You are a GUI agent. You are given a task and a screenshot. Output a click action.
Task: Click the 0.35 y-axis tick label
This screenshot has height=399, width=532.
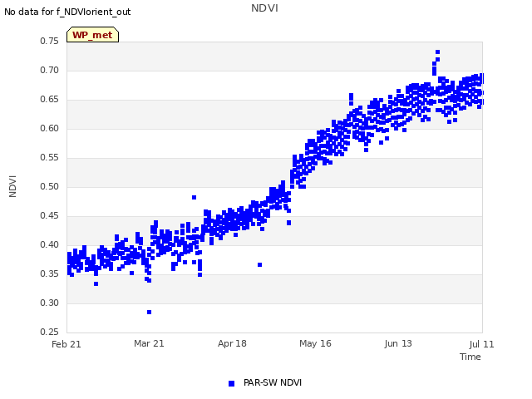click(x=49, y=273)
